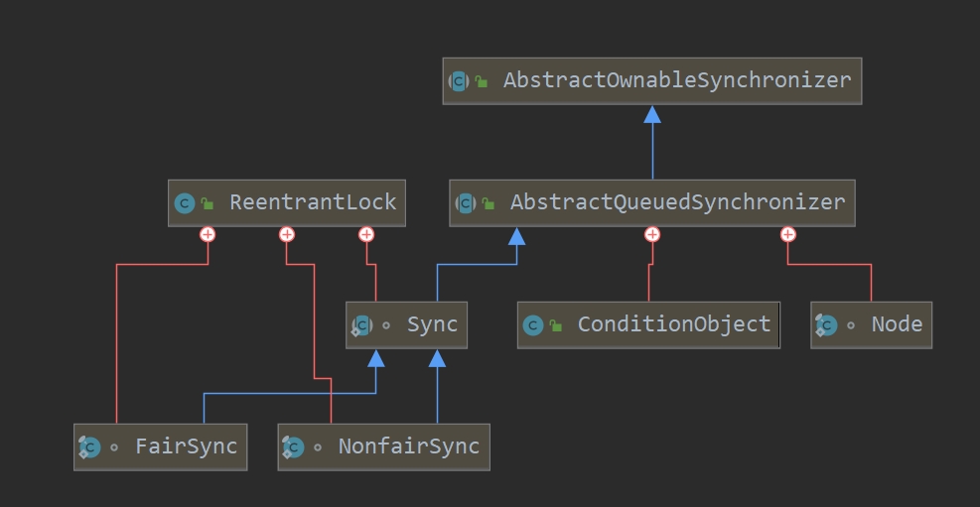Click the NonfairSync class icon
Screen dimensions: 980x507
point(293,447)
